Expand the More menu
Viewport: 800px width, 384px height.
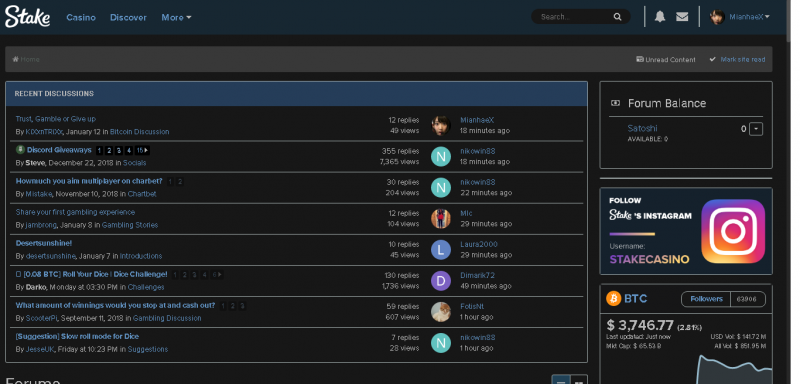coord(176,17)
